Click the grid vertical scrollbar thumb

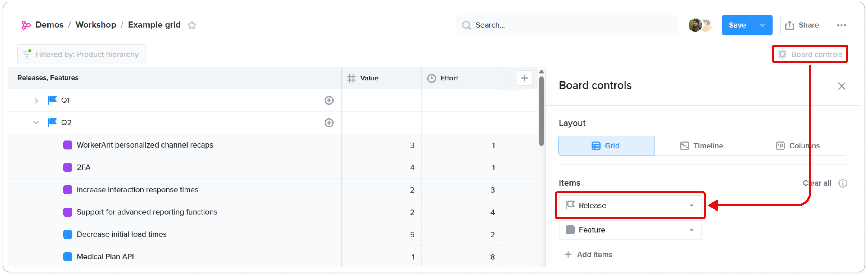(x=541, y=111)
